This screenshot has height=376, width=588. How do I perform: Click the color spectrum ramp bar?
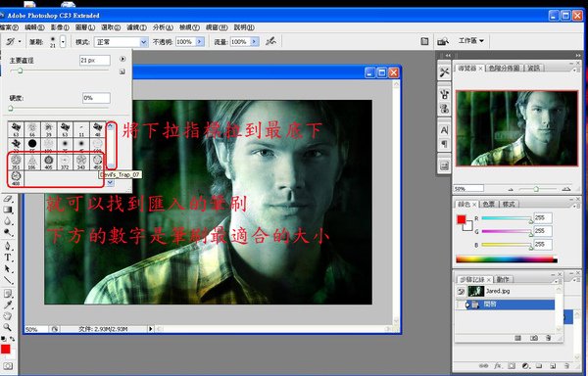click(x=507, y=259)
